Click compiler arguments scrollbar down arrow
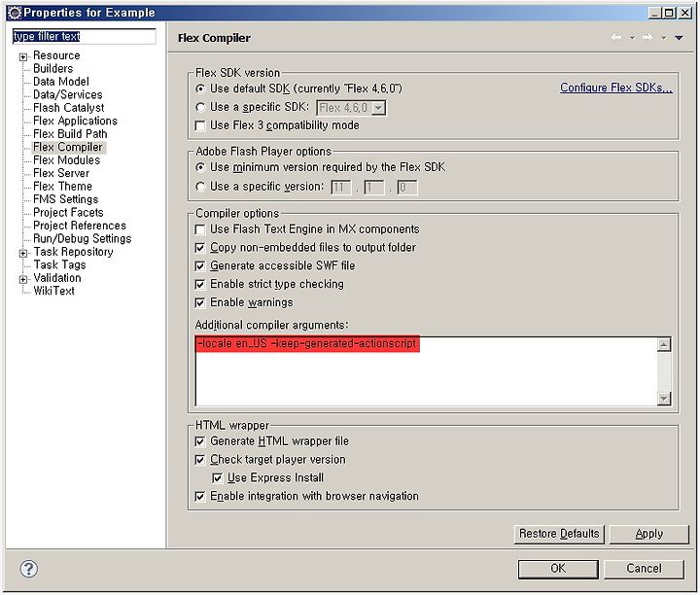The image size is (700, 595). [664, 399]
